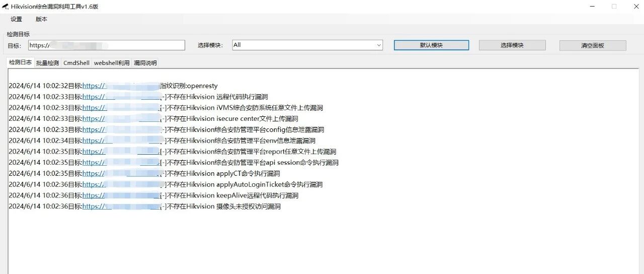Select log text applyCT命令执行漏洞
The width and height of the screenshot is (644, 274).
click(248, 174)
